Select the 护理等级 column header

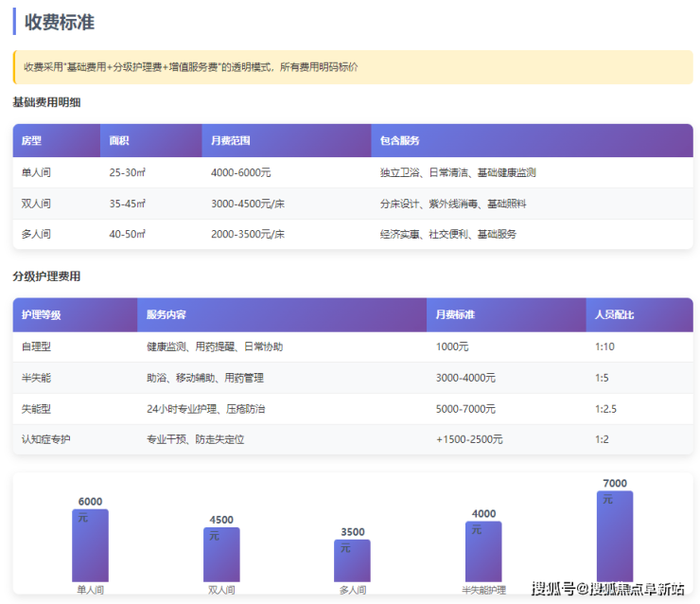pos(41,314)
